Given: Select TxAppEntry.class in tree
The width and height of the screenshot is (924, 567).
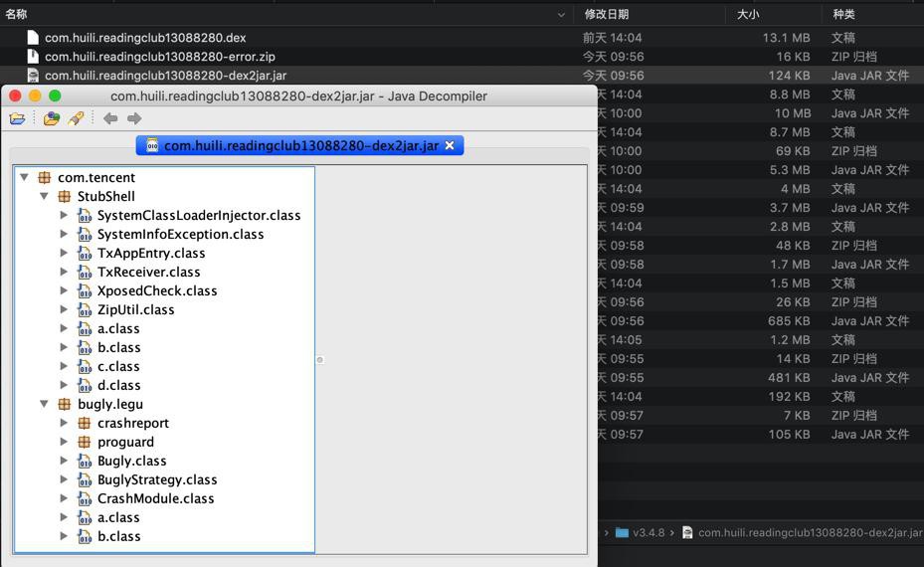Looking at the screenshot, I should coord(151,254).
